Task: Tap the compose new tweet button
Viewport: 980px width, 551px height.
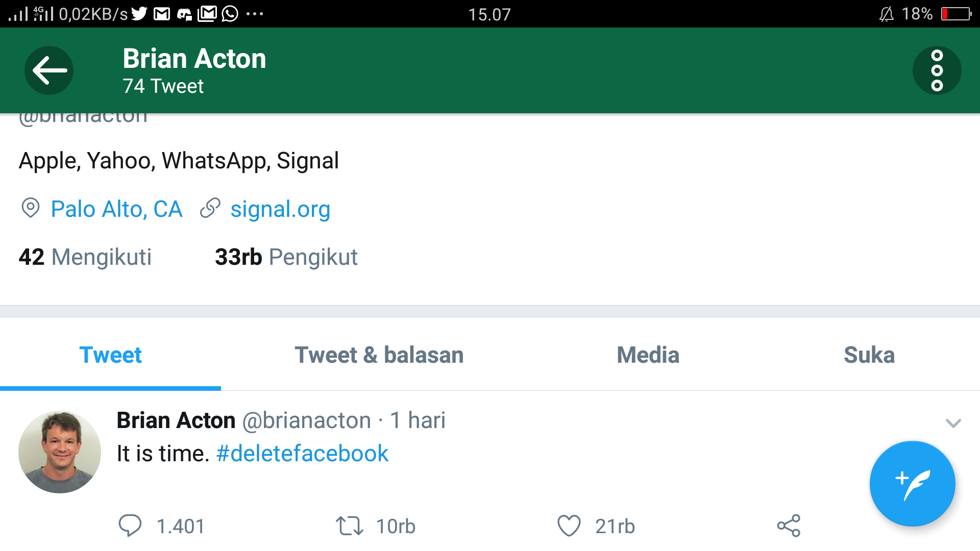Action: tap(912, 484)
